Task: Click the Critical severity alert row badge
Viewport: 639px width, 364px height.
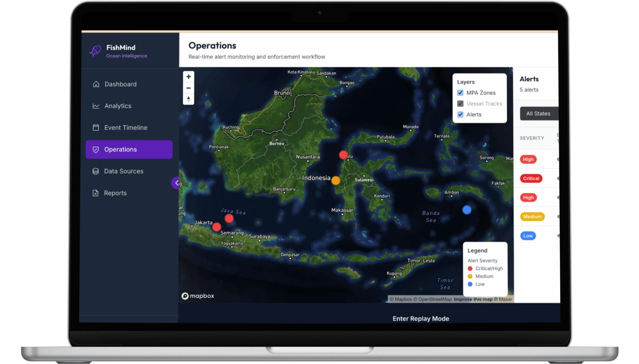Action: 531,179
